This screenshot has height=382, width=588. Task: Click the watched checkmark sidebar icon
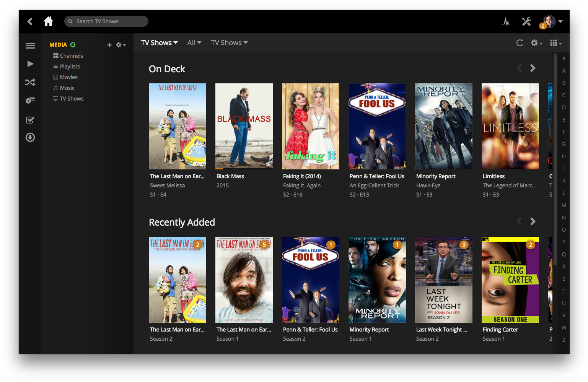click(30, 120)
